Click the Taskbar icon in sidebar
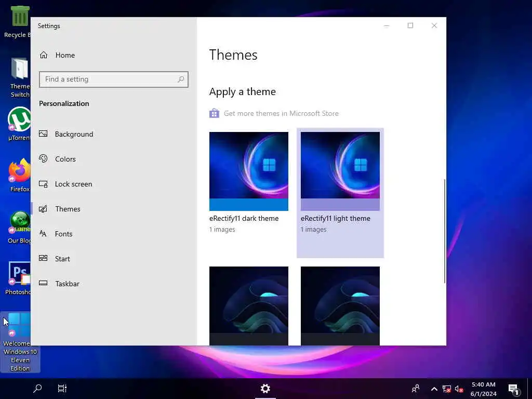The height and width of the screenshot is (399, 532). coord(43,283)
